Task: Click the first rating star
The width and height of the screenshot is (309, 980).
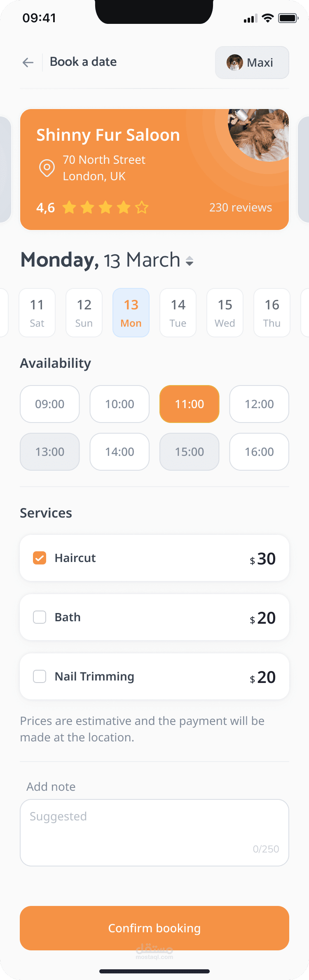Action: pyautogui.click(x=69, y=207)
